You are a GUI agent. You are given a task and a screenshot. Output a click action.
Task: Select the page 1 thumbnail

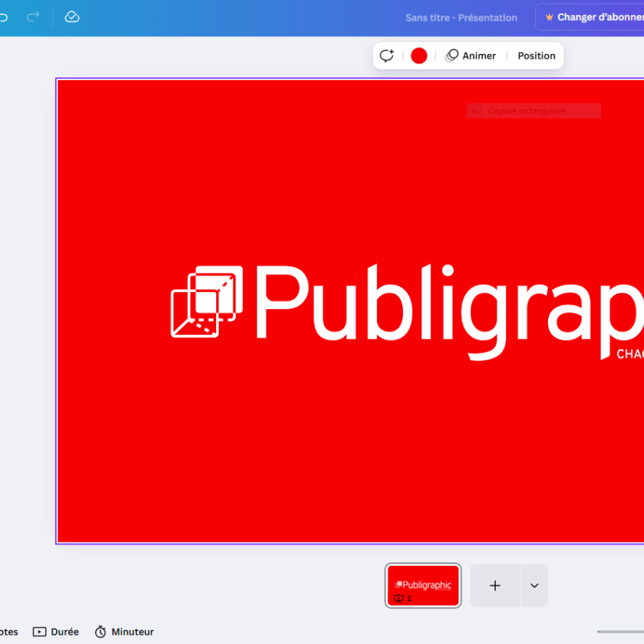pyautogui.click(x=423, y=585)
